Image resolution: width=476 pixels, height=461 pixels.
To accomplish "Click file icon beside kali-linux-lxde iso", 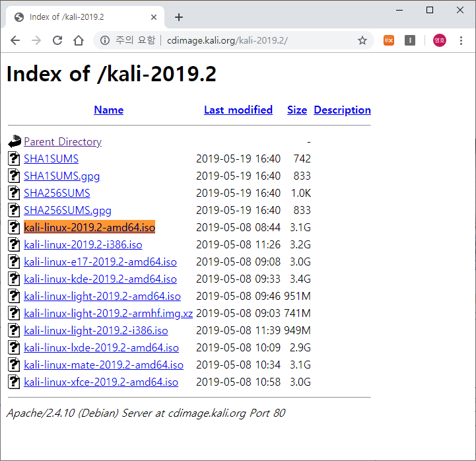I will (x=14, y=347).
